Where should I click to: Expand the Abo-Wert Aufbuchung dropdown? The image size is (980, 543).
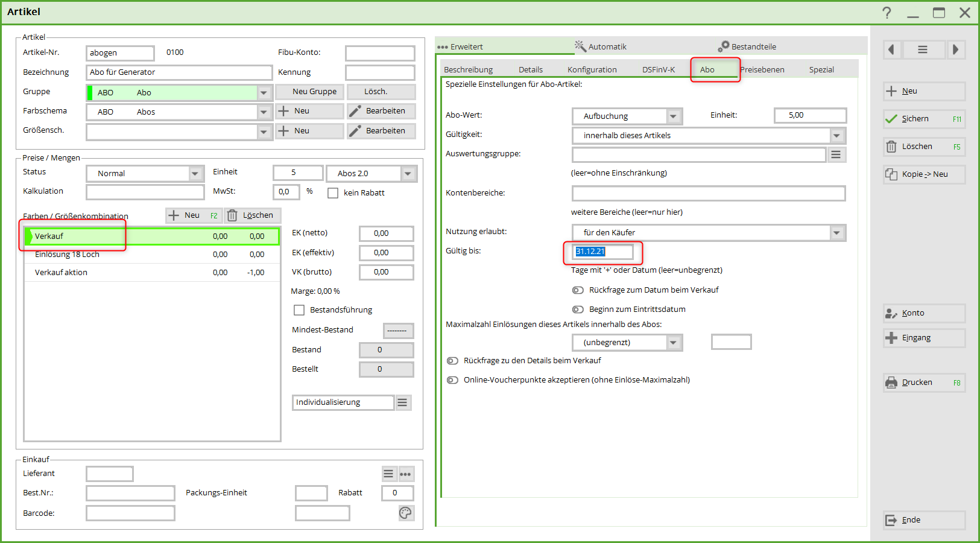(674, 116)
